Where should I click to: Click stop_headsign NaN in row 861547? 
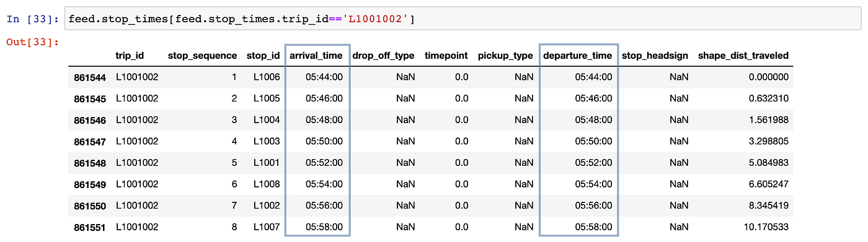tap(679, 141)
